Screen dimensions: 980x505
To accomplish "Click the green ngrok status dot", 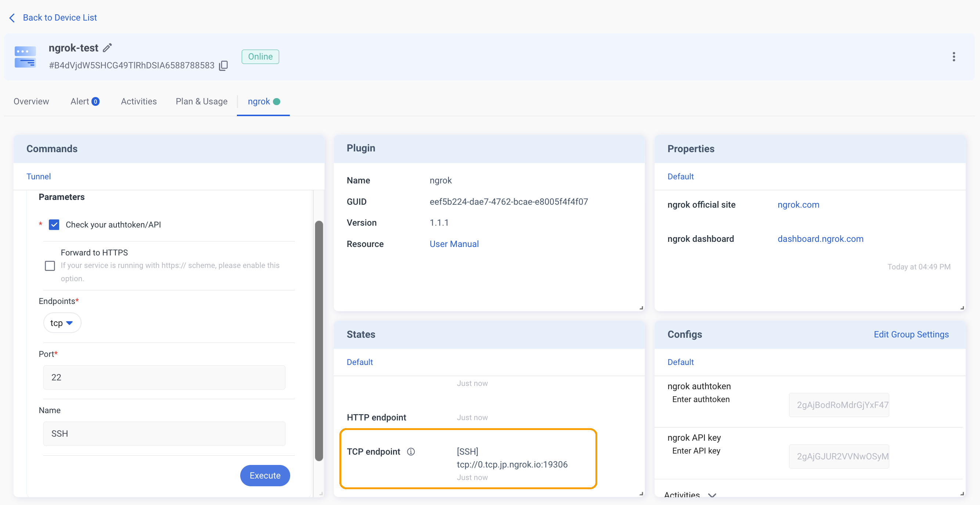I will pyautogui.click(x=277, y=101).
